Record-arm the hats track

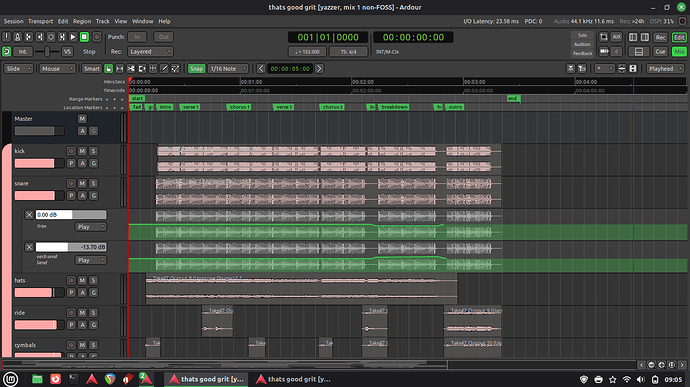[71, 280]
